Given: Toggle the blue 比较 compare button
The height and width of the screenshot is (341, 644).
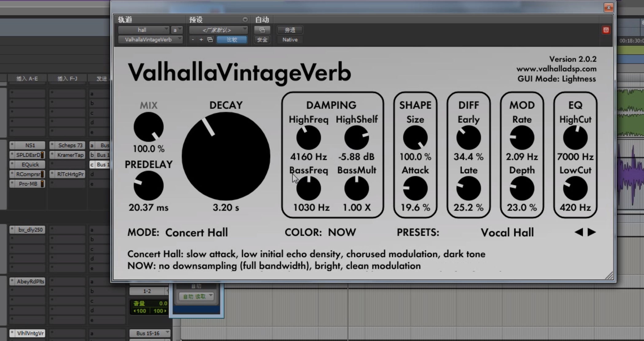Looking at the screenshot, I should [x=232, y=40].
